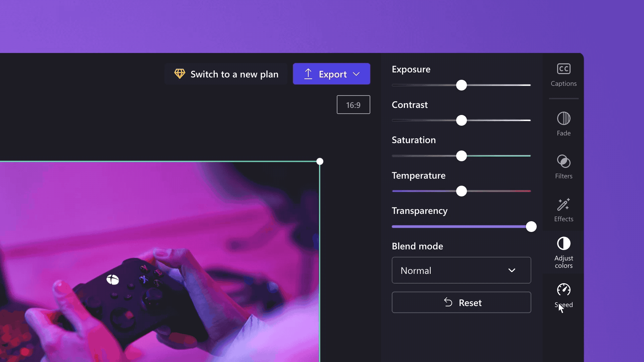Click the Export button
644x362 pixels.
click(331, 74)
